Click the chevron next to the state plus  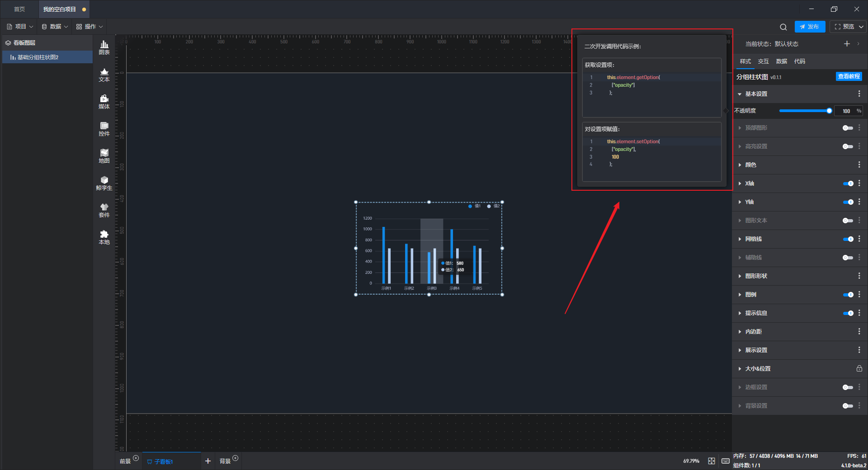point(858,44)
